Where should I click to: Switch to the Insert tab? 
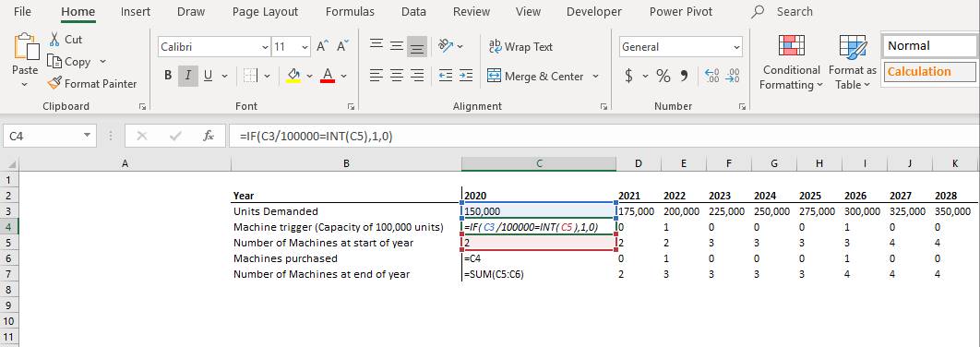coord(135,11)
